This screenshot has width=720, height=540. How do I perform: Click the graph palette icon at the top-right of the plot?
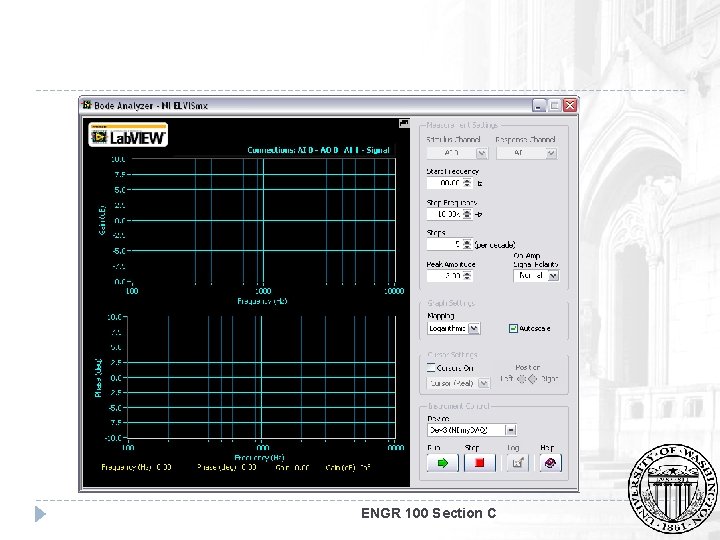tap(404, 122)
